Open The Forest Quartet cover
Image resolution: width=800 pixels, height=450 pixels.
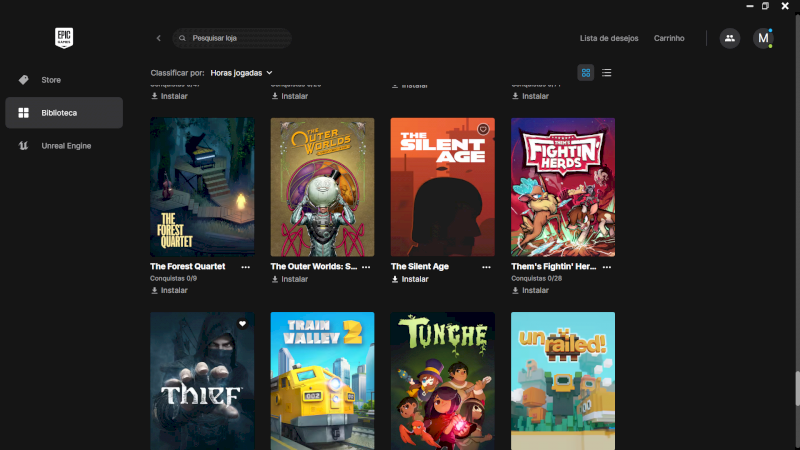tap(202, 187)
